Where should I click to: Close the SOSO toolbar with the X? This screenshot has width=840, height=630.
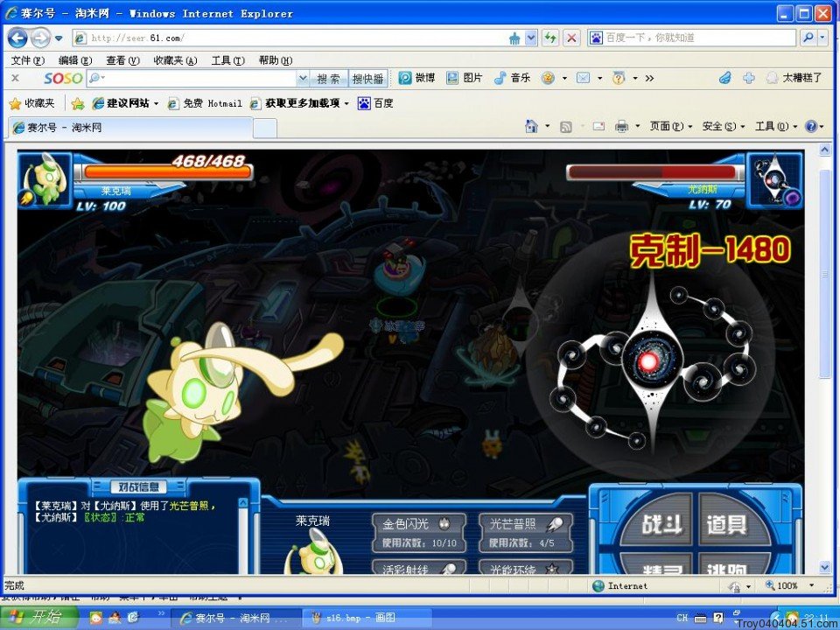15,78
